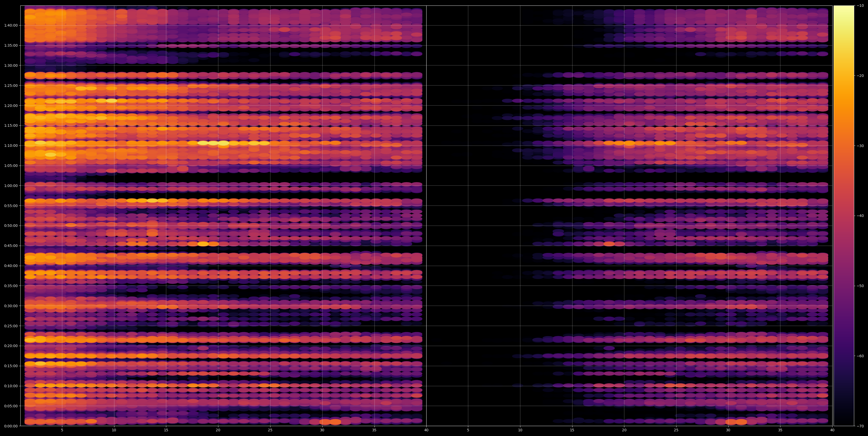
Task: Click the colorbar tick label −40
Action: click(860, 216)
